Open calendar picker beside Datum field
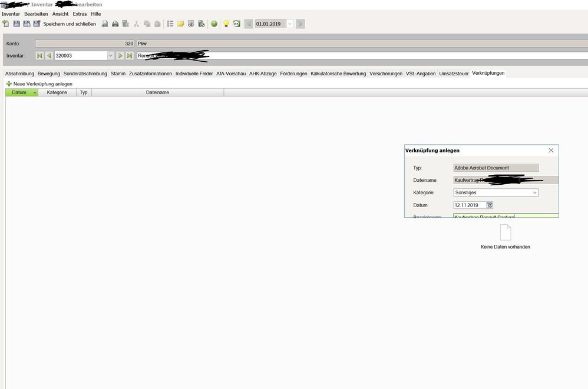 tap(490, 205)
